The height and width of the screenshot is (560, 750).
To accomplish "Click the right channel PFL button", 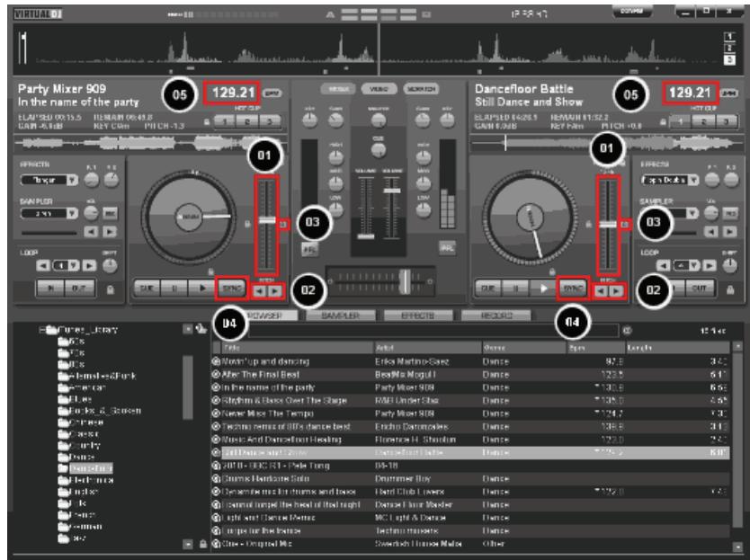I will point(447,248).
